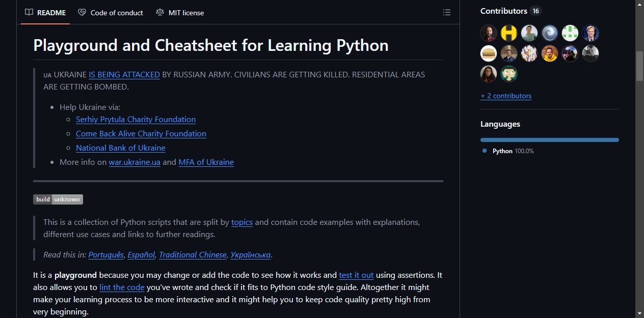Open National Bank of Ukraine link
644x318 pixels.
coord(121,148)
